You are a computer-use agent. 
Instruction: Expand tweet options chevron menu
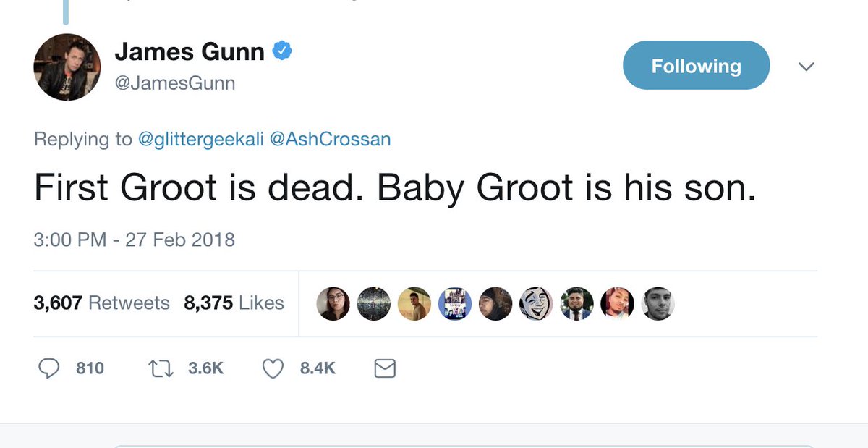point(806,67)
